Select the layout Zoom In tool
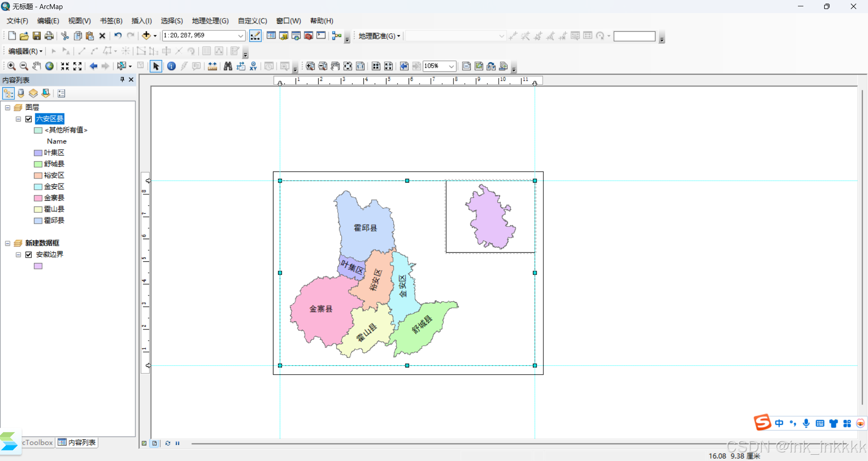The image size is (868, 461). [310, 66]
